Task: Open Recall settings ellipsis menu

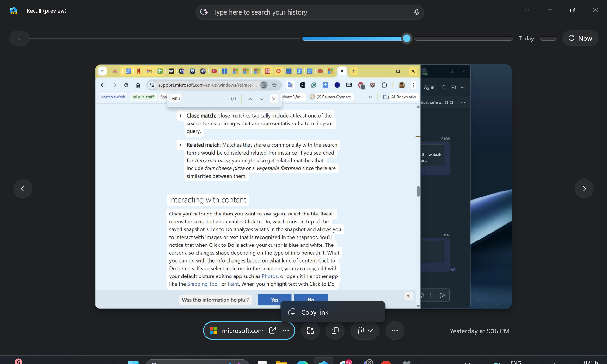Action: click(527, 10)
